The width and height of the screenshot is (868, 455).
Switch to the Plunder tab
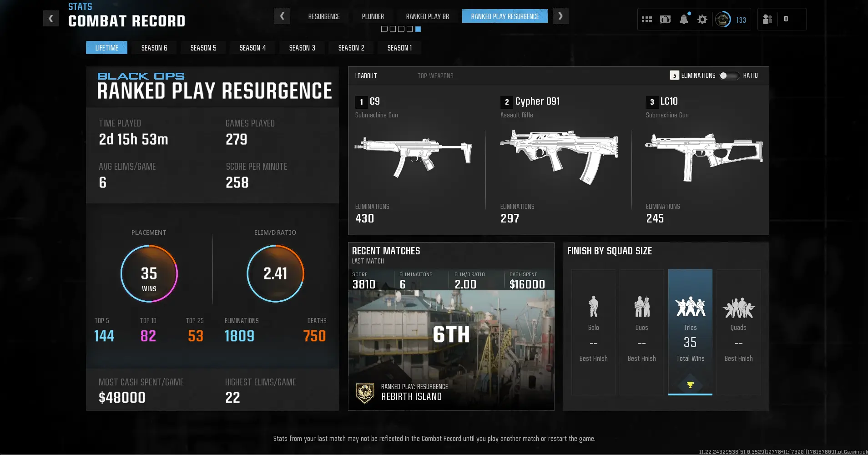373,16
